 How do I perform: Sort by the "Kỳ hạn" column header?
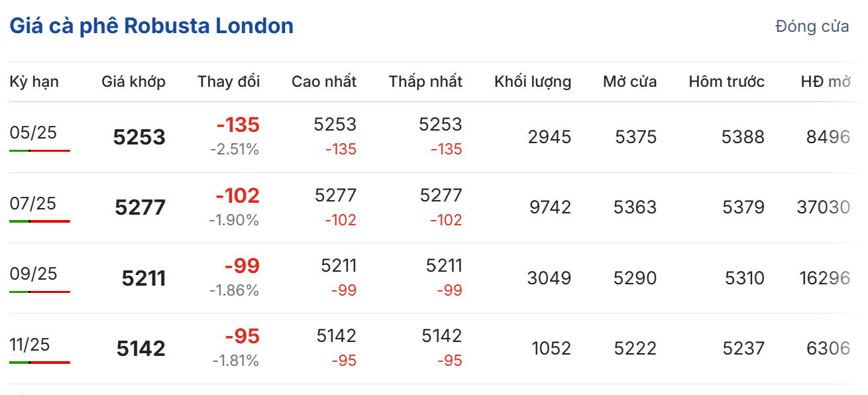pos(34,82)
